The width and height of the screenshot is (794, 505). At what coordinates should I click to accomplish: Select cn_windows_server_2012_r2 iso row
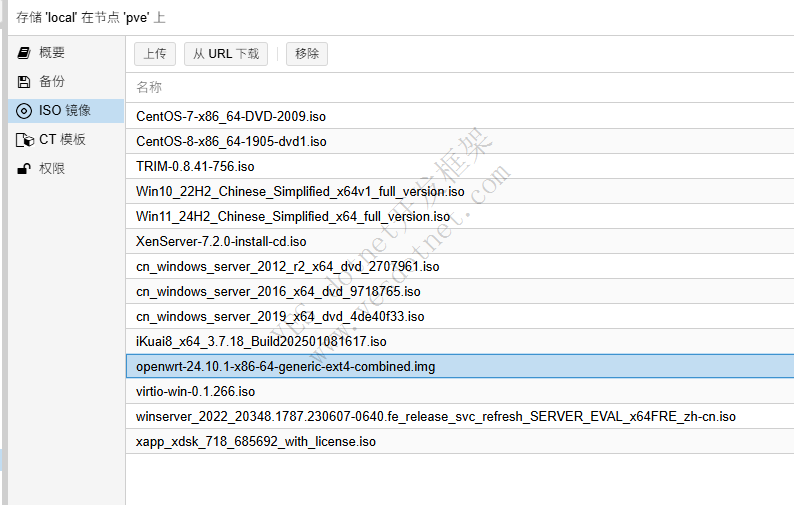[x=460, y=266]
